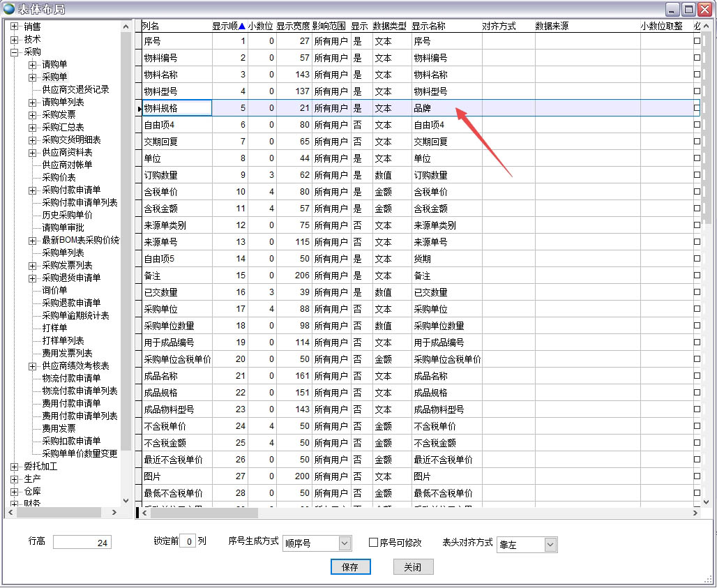Expand the 销售 tree node
The image size is (717, 588).
[14, 27]
